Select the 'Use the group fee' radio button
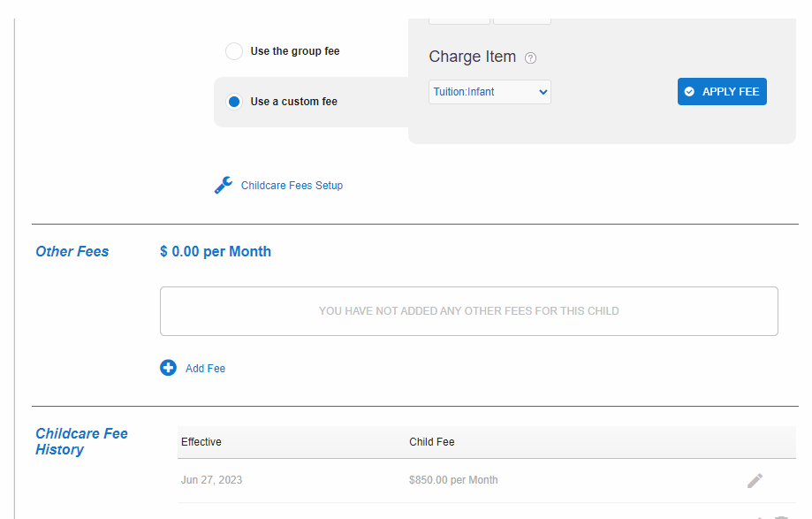The height and width of the screenshot is (519, 812). click(x=234, y=51)
